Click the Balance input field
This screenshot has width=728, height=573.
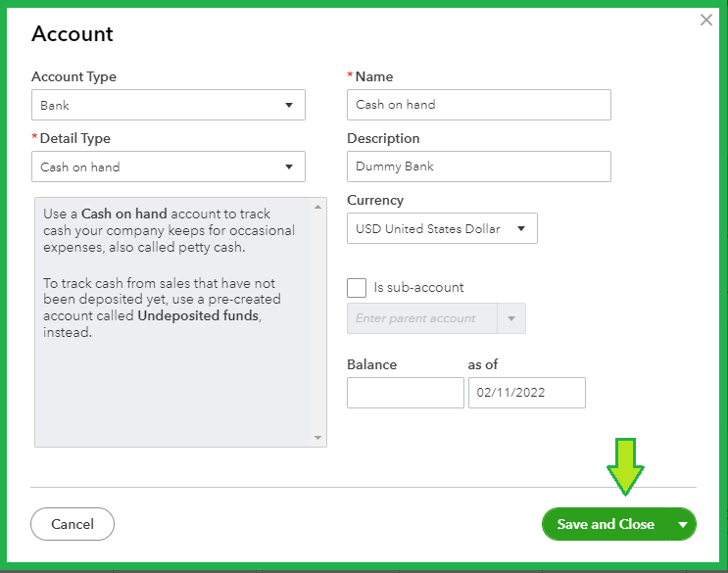(x=405, y=393)
